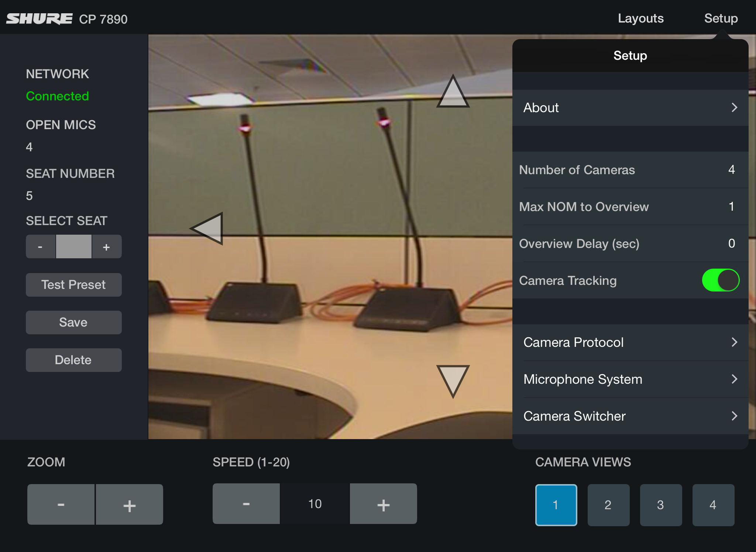The height and width of the screenshot is (552, 756).
Task: Open Camera Switcher options
Action: click(x=630, y=416)
